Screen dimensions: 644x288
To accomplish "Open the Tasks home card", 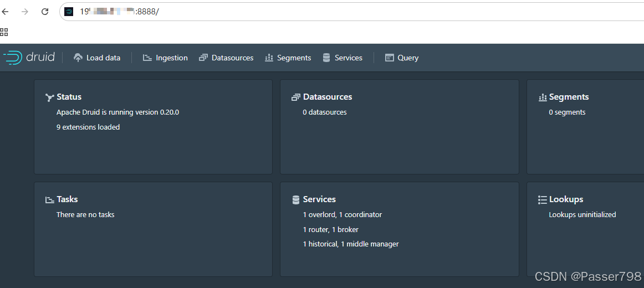I will pos(153,229).
